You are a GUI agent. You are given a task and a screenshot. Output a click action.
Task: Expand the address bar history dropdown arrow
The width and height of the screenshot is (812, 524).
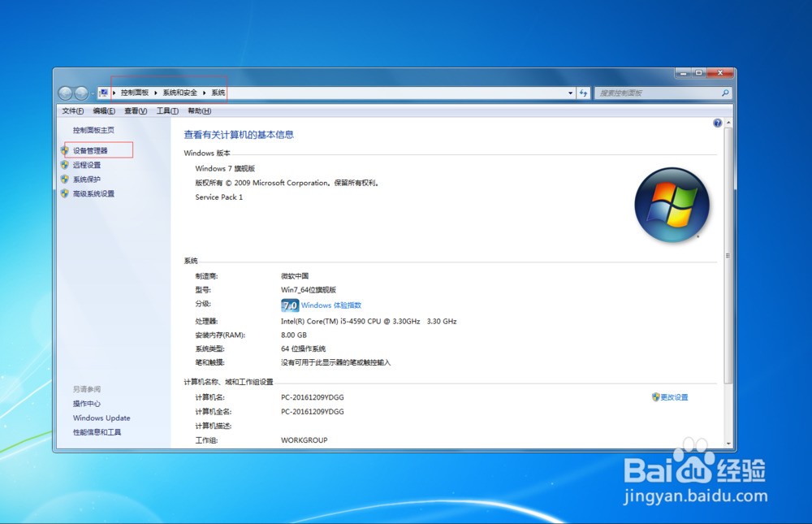pos(571,93)
